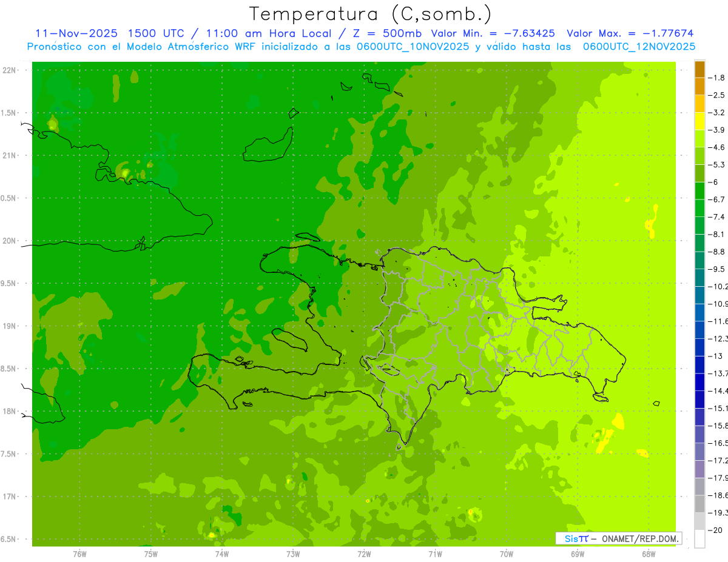The height and width of the screenshot is (562, 728).
Task: Click the '20N' latitude label
Action: (9, 241)
